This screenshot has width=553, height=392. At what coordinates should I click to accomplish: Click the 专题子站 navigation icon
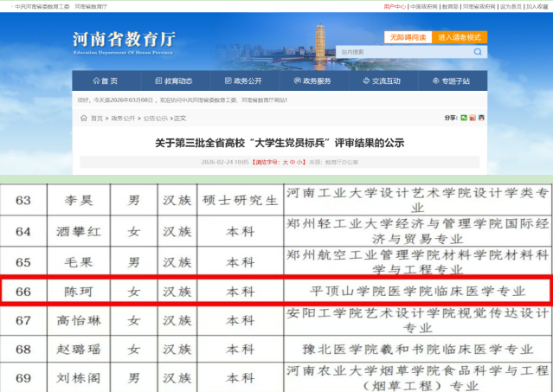click(x=434, y=81)
